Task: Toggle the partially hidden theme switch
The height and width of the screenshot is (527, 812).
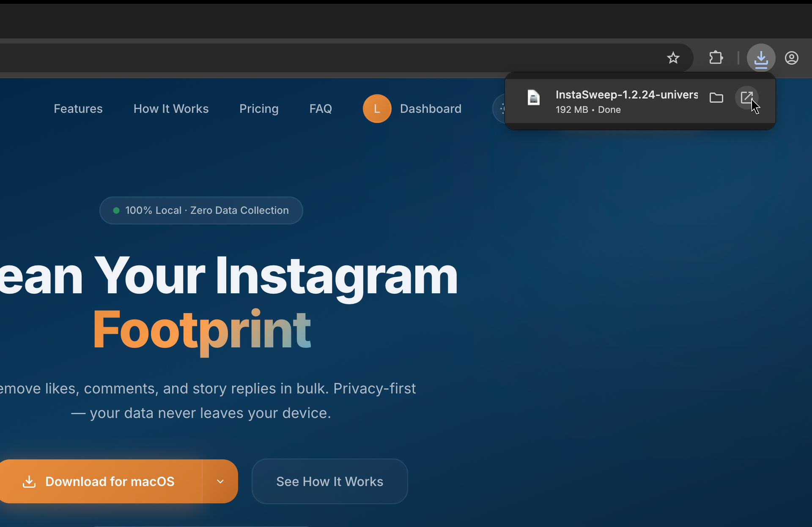Action: click(499, 109)
